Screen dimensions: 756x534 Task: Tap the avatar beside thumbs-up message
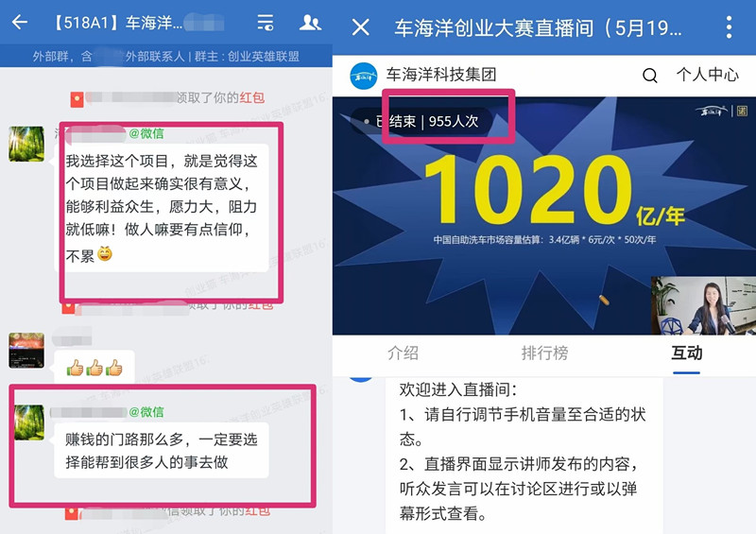pos(26,351)
